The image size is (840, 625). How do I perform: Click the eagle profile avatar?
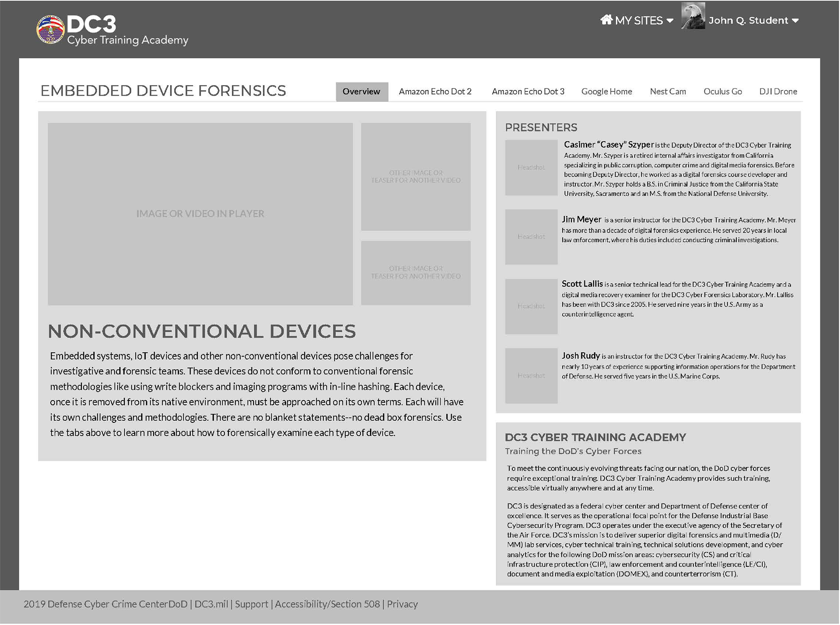pos(693,16)
